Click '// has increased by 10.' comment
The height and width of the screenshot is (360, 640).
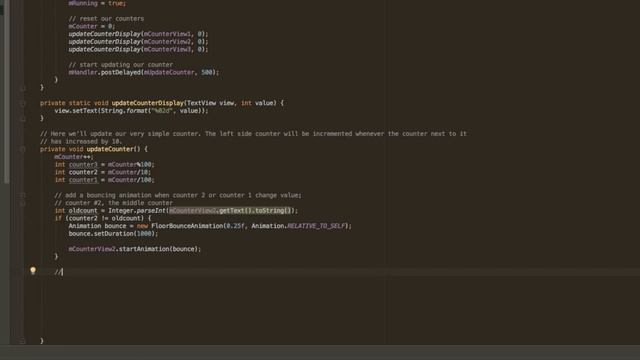coord(81,142)
